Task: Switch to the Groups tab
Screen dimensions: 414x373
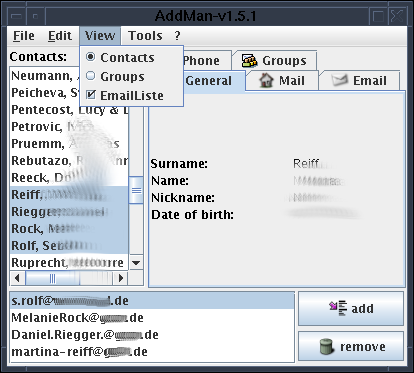Action: click(x=274, y=60)
